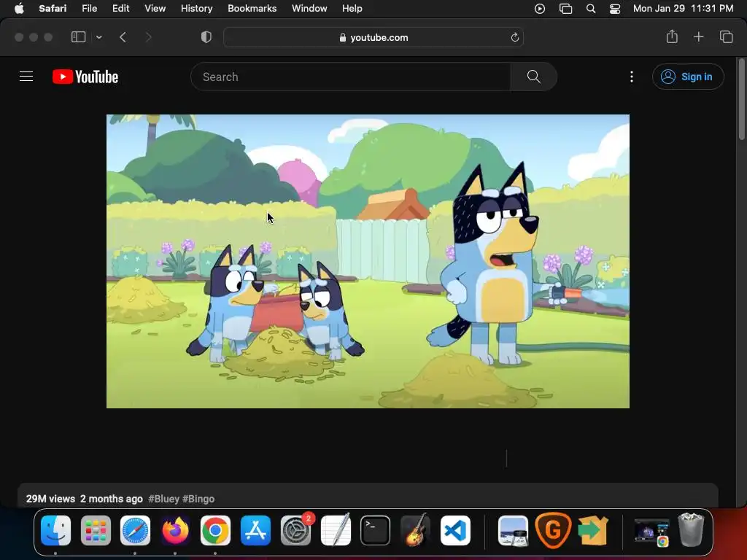This screenshot has width=747, height=560.
Task: Open the #Bluey hashtag link
Action: pos(163,499)
